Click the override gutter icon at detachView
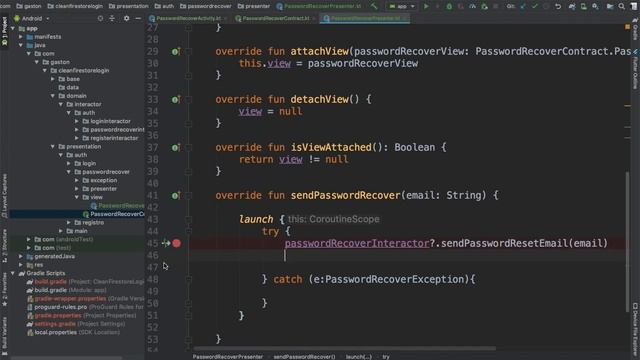The image size is (640, 360). click(x=176, y=99)
